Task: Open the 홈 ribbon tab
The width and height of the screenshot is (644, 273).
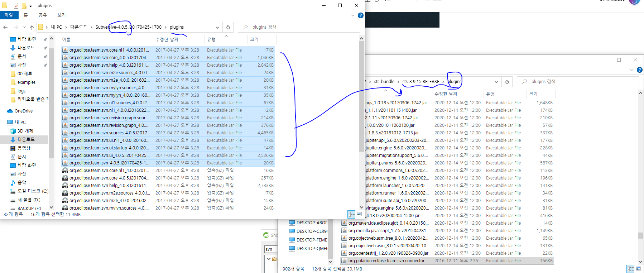Action: (x=26, y=15)
